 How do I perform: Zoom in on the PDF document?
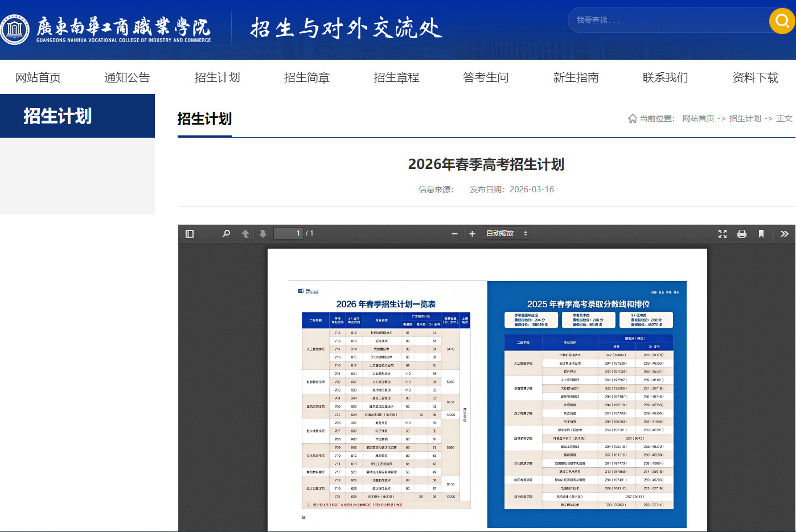[472, 233]
